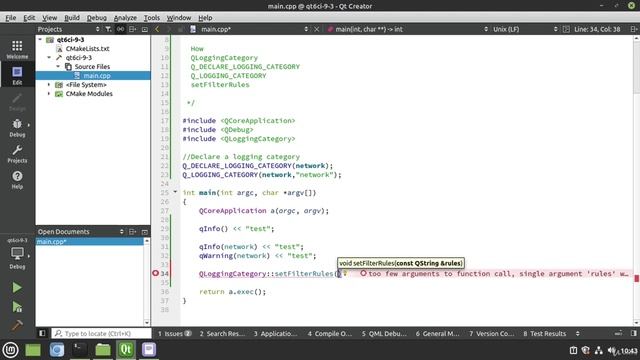Close the main.cpp document

tap(316, 29)
